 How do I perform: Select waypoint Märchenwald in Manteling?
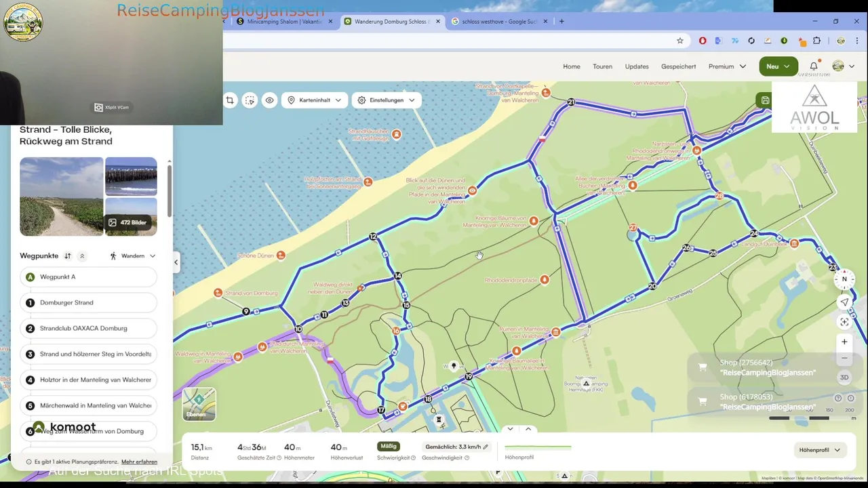(88, 405)
